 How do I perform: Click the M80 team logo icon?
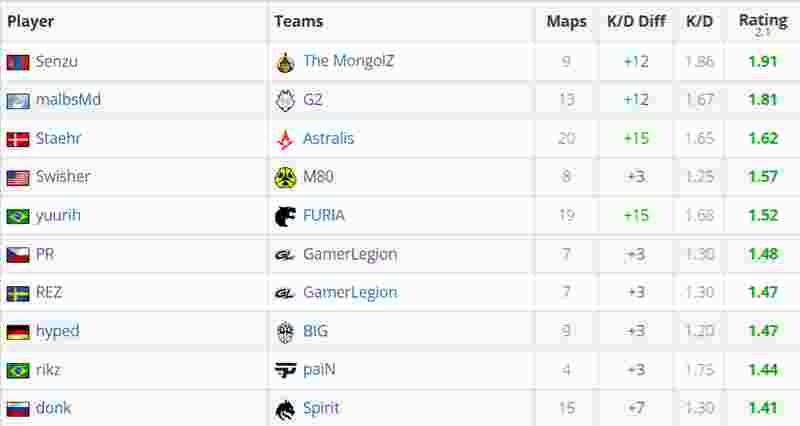click(285, 177)
